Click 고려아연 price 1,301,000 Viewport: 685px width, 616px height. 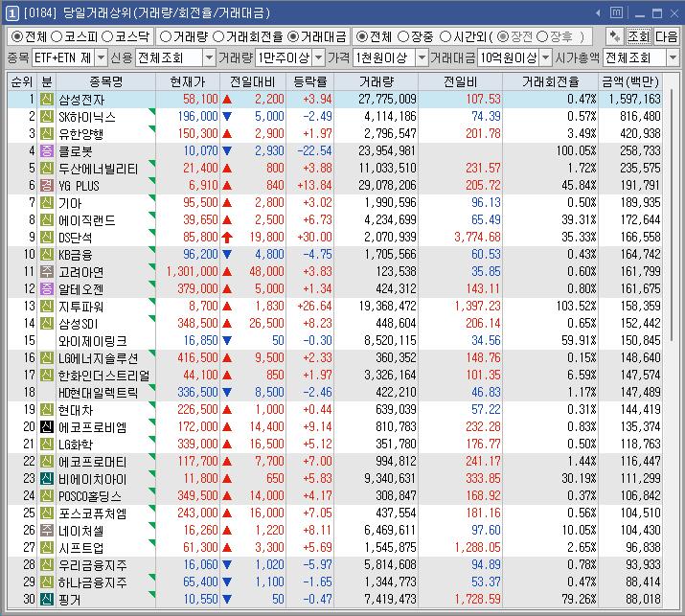click(x=192, y=272)
